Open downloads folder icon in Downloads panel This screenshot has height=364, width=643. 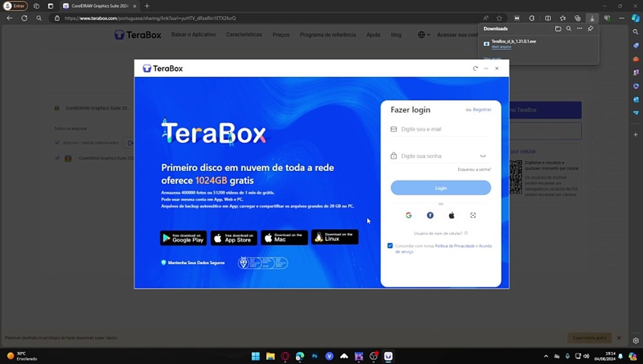[558, 29]
